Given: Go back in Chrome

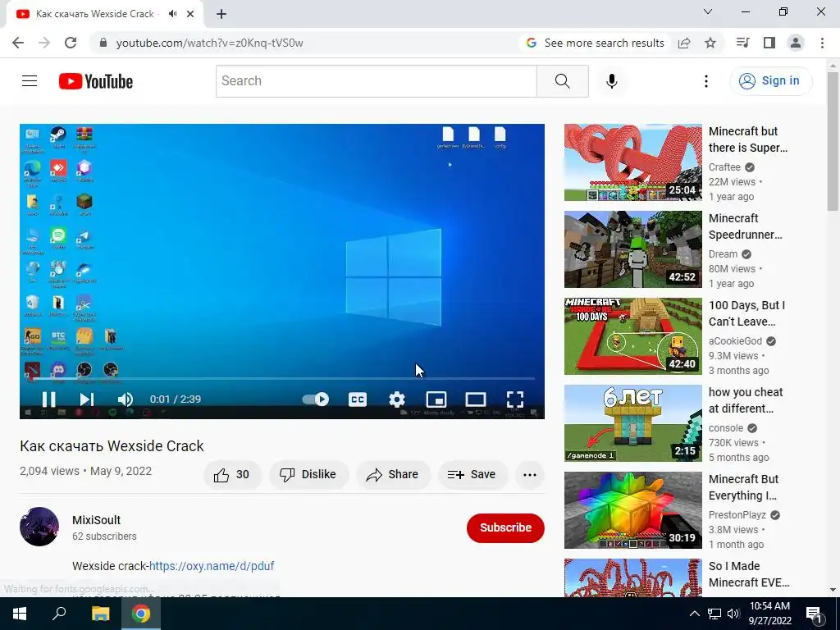Looking at the screenshot, I should [18, 43].
